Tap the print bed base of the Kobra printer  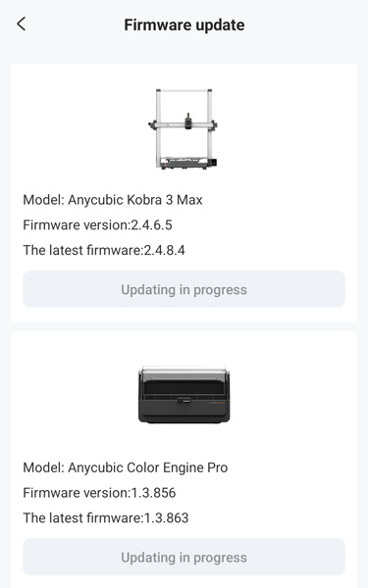[x=184, y=164]
